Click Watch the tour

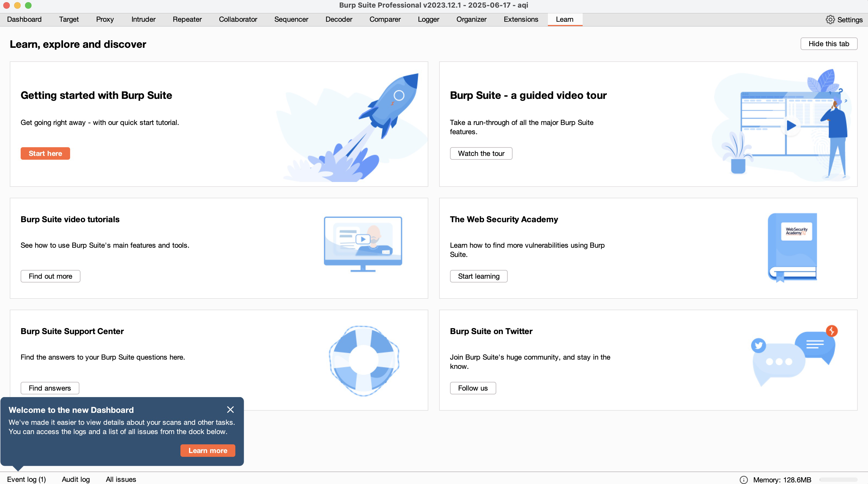[481, 153]
